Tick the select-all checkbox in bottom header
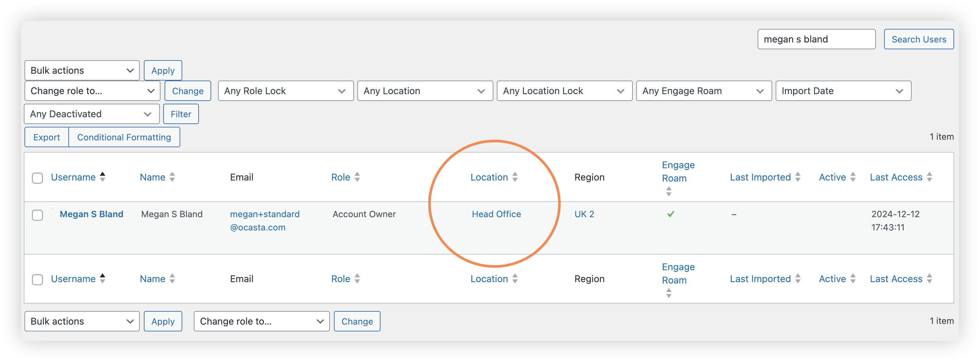This screenshot has height=362, width=980. [x=37, y=279]
